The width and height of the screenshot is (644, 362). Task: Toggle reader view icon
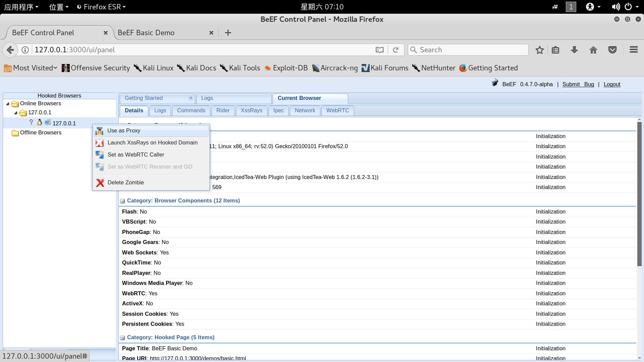click(379, 50)
